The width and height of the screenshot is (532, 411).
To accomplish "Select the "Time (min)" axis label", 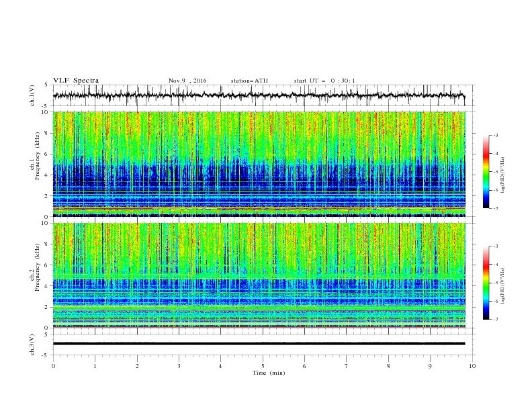I will coord(269,373).
